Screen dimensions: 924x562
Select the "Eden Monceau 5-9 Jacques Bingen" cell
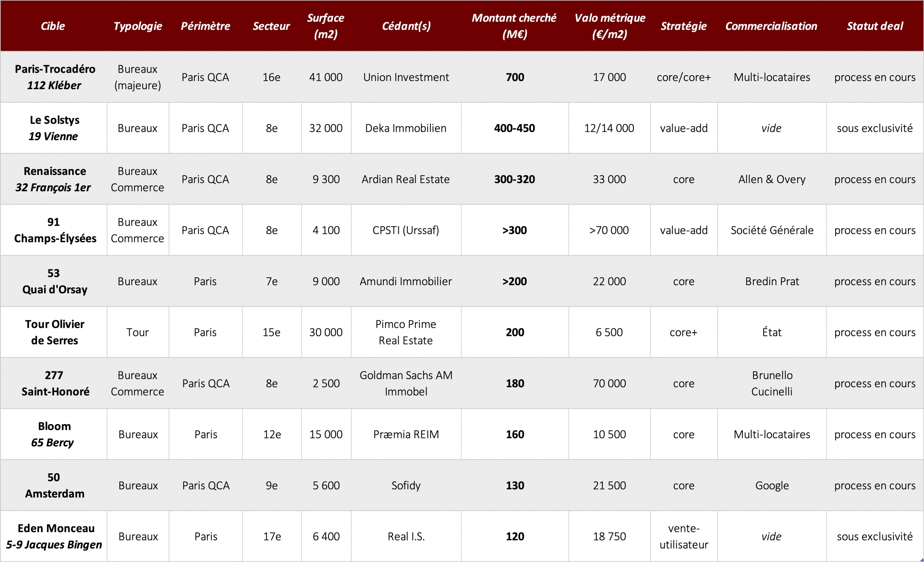tap(54, 536)
